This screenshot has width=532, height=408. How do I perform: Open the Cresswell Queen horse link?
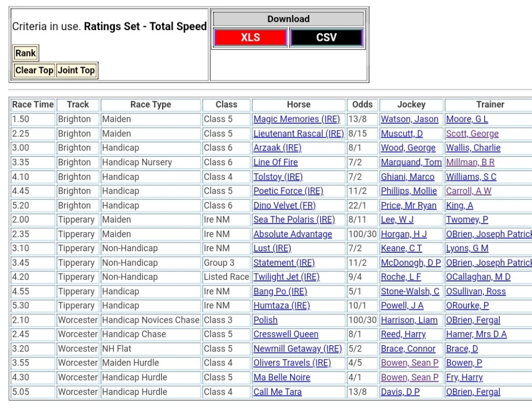coord(286,335)
